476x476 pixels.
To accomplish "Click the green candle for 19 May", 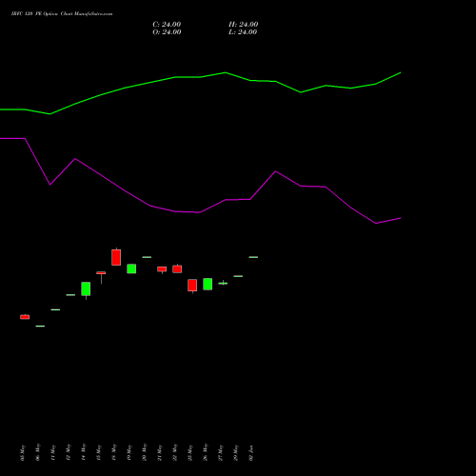I will tap(131, 268).
